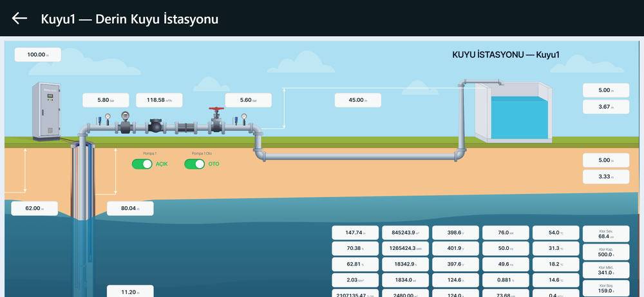The width and height of the screenshot is (644, 297).
Task: Select the 397.6 V voltage cell
Action: (x=455, y=264)
